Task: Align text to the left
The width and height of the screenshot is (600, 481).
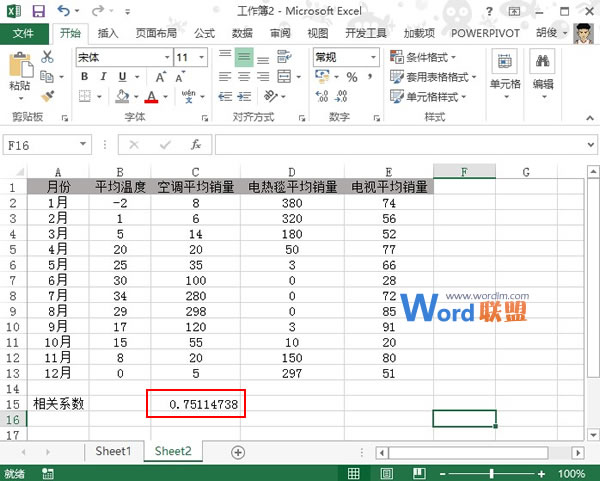Action: 225,77
